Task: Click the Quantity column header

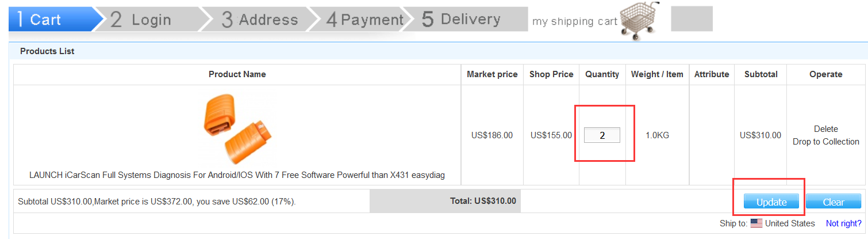Action: click(602, 74)
